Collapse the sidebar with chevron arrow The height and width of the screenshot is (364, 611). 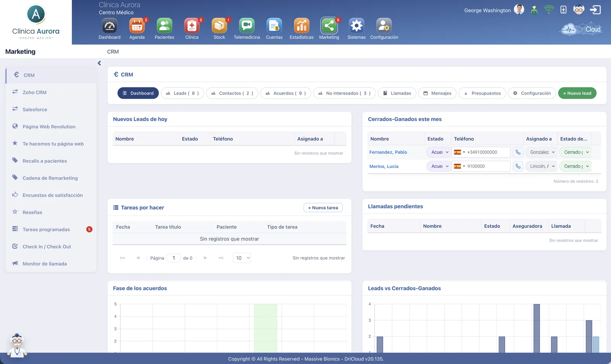click(x=99, y=63)
